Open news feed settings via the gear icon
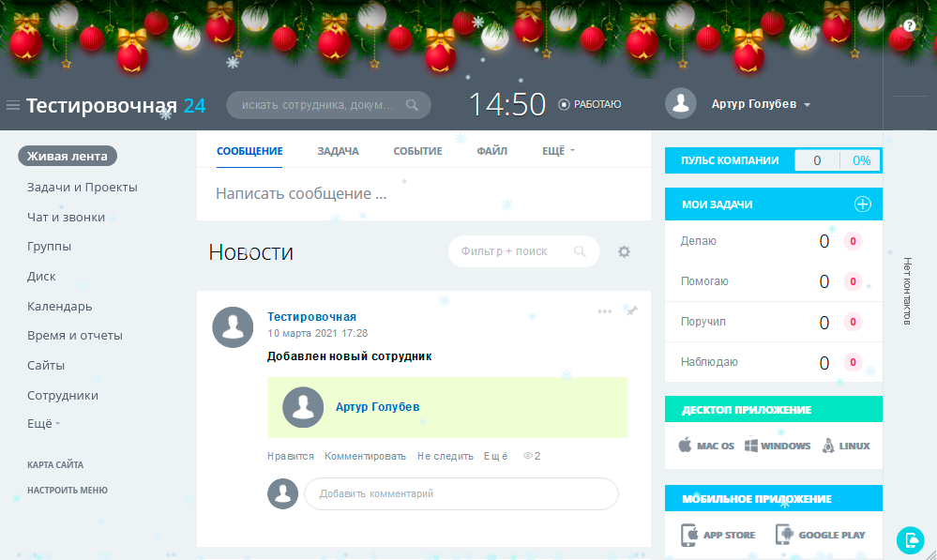Screen dimensions: 937x560 tap(623, 251)
